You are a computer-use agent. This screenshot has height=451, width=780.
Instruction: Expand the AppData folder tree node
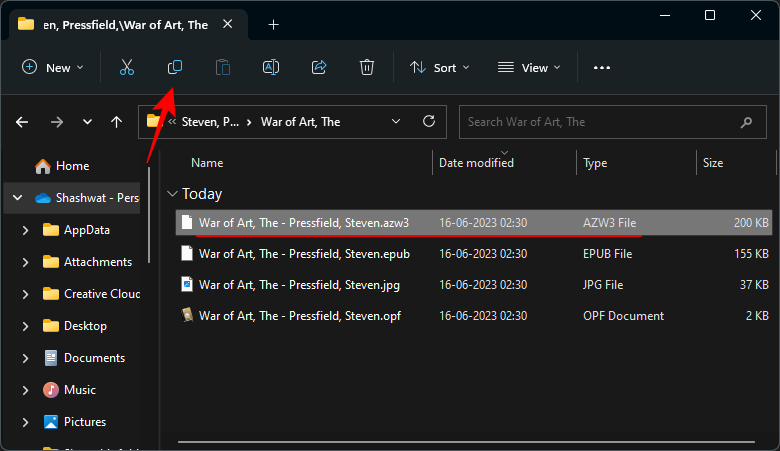(x=25, y=230)
